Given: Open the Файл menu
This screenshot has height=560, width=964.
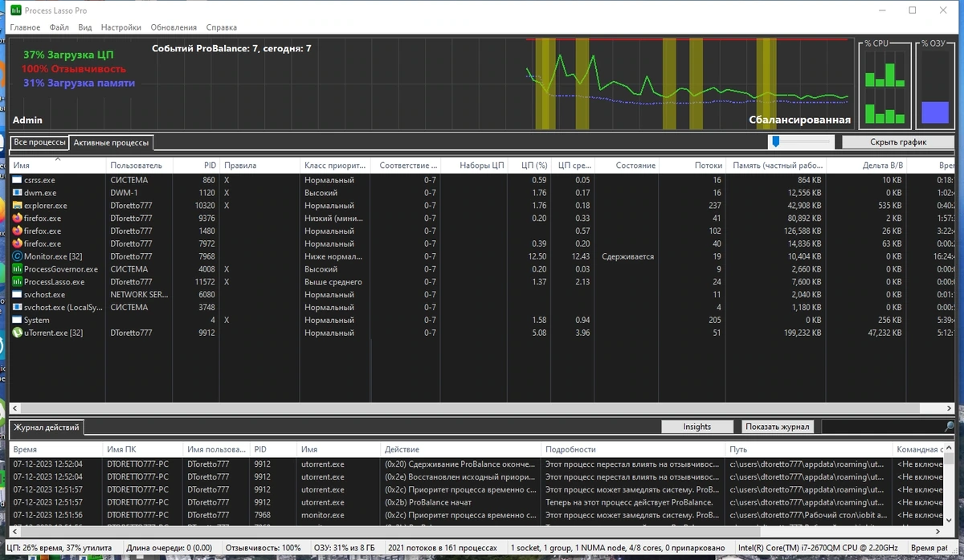Looking at the screenshot, I should (59, 27).
